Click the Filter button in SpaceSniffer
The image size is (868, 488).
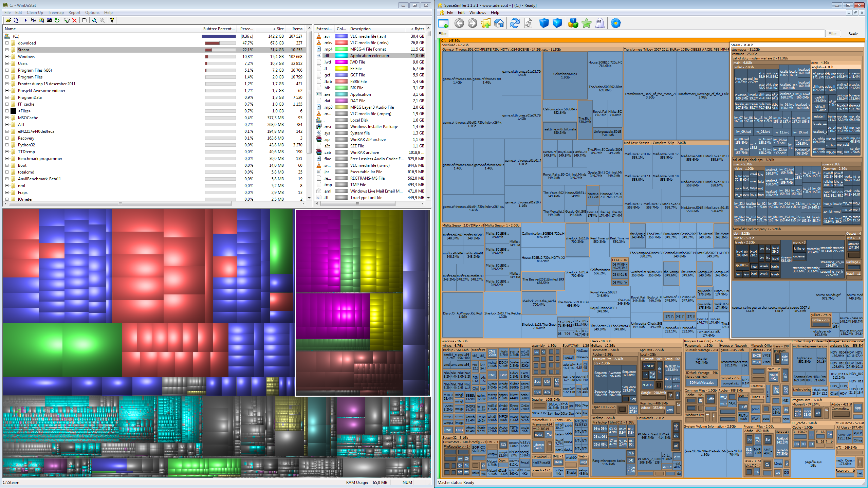(x=832, y=34)
